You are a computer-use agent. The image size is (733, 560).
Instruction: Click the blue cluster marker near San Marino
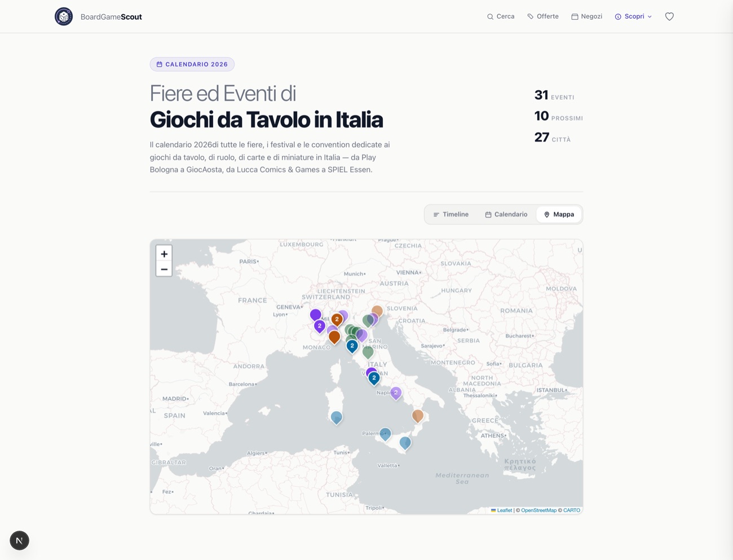coord(352,346)
